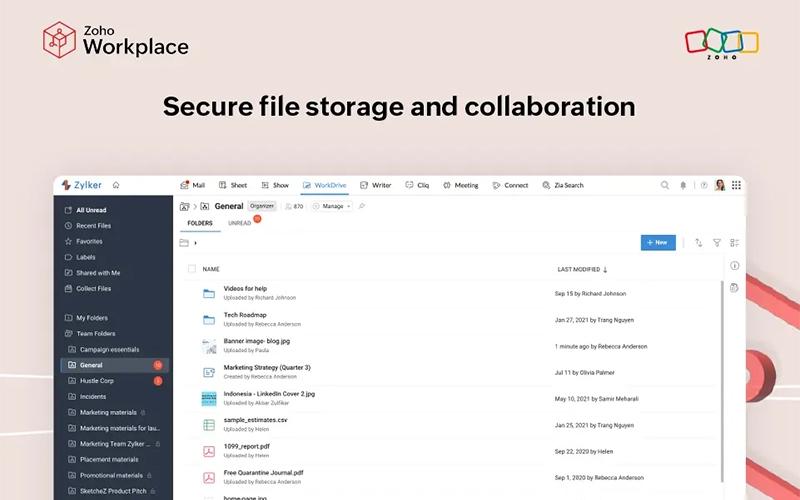Click the home icon next to Zylker

pos(116,185)
